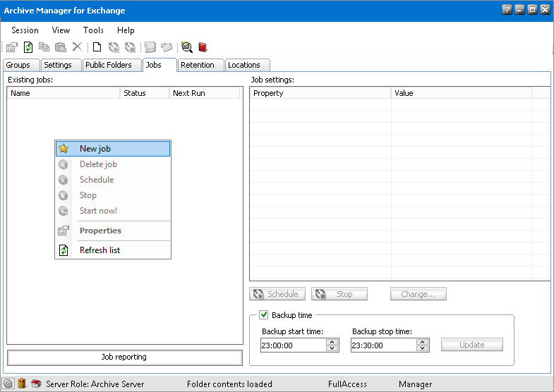Switch to the Public Folders tab
Screen dimensions: 554x392
pos(112,65)
